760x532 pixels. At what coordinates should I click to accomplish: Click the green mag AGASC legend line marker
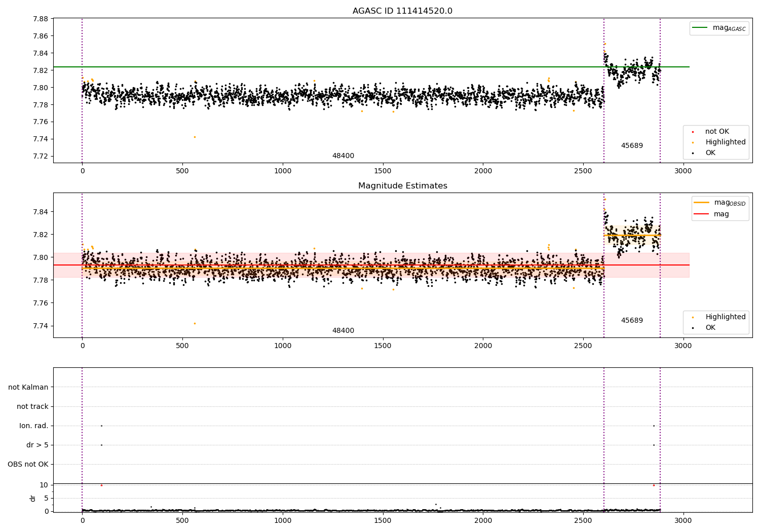pyautogui.click(x=700, y=28)
